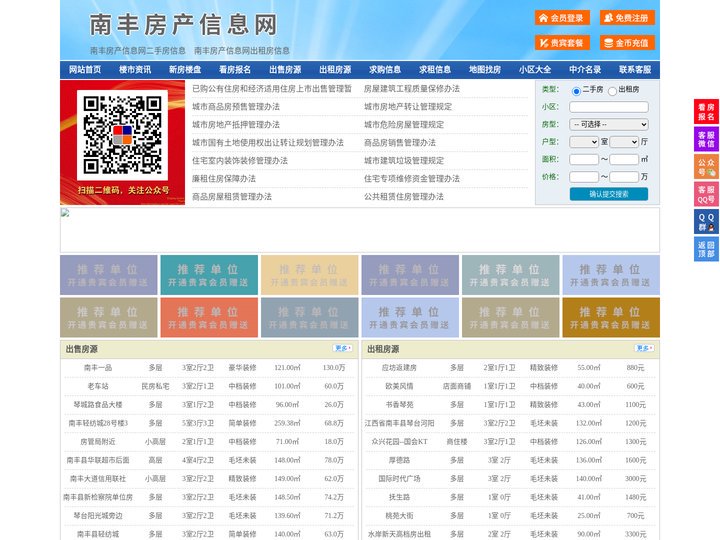Click 更多 in 出售房源 panel
The width and height of the screenshot is (720, 540).
coord(343,349)
